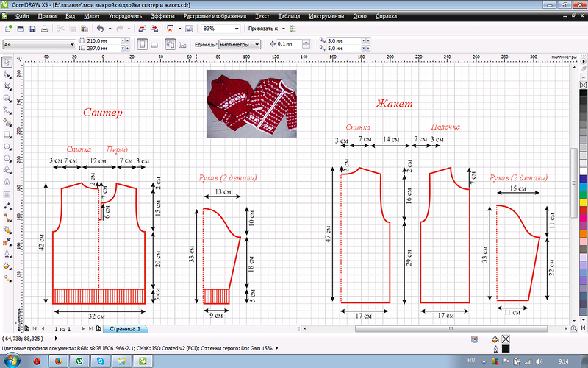Open Firefox from the taskbar
588x368 pixels.
pos(58,361)
